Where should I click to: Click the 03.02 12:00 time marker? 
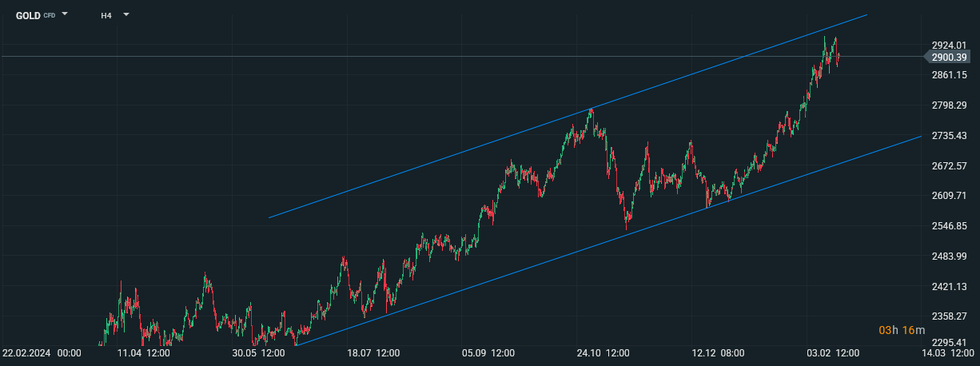(x=835, y=353)
